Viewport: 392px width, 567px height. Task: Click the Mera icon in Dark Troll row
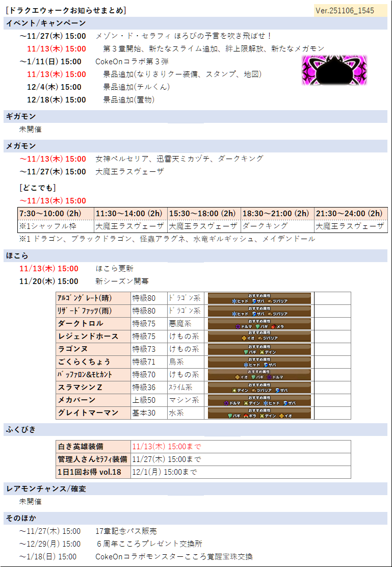(x=273, y=326)
